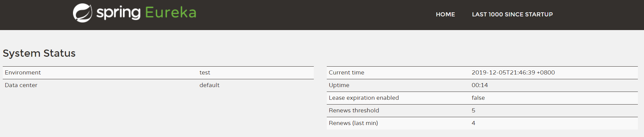This screenshot has height=137, width=644.
Task: Select the 00:14 uptime value
Action: [480, 85]
